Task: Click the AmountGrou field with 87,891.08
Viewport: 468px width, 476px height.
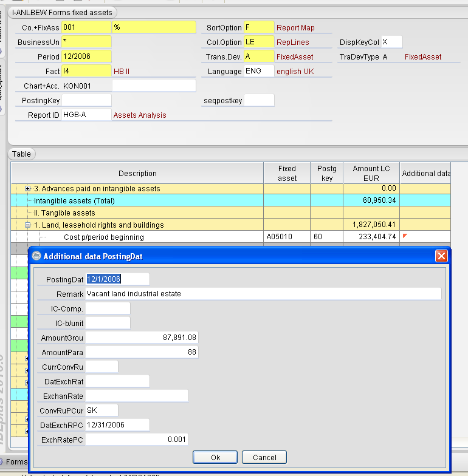Action: (x=142, y=338)
